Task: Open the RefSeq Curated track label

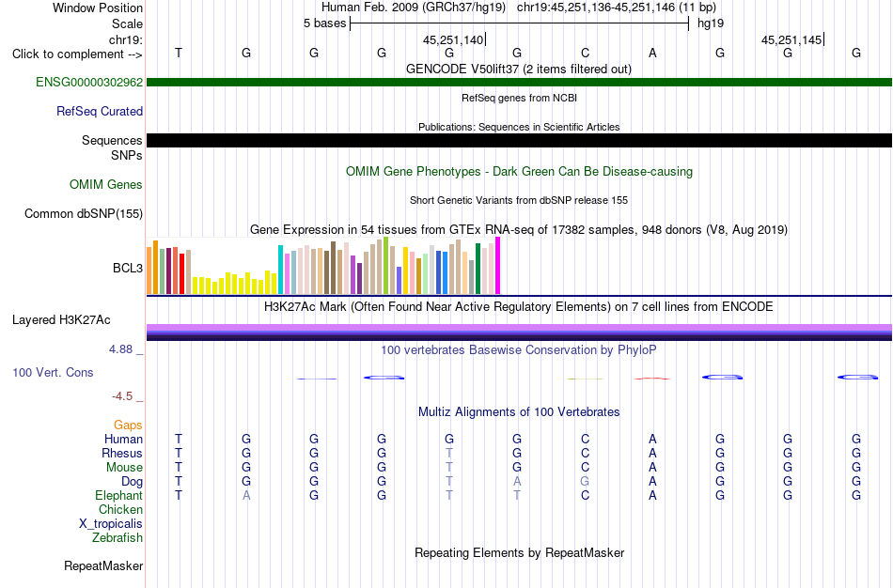Action: (99, 111)
